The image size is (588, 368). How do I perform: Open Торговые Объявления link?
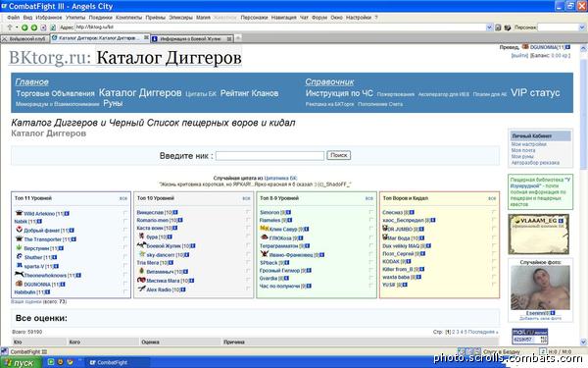55,93
